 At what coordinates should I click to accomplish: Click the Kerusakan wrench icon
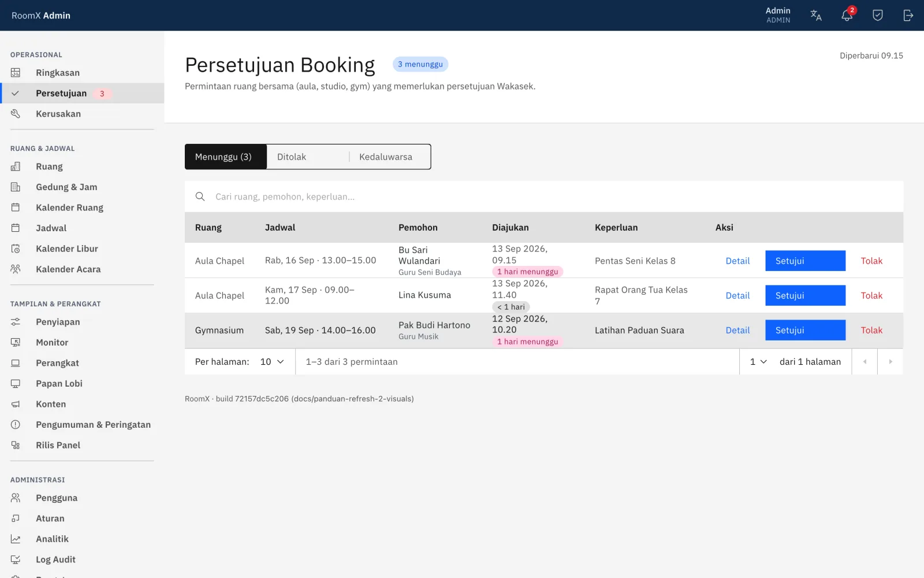click(x=16, y=114)
